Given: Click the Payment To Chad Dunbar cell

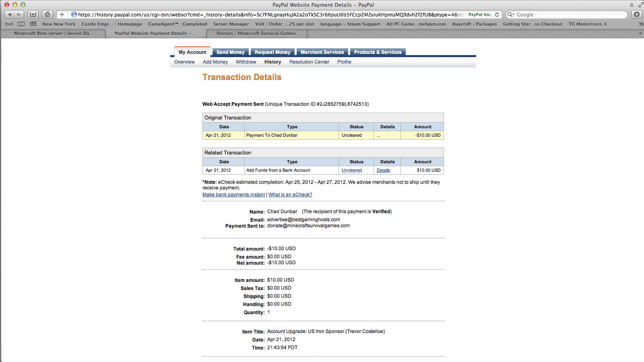Looking at the screenshot, I should click(x=291, y=136).
